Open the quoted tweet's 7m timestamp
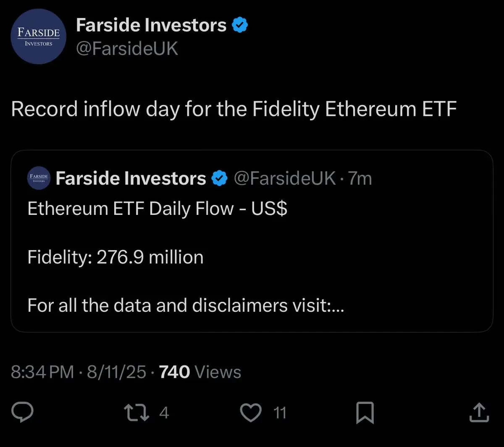The image size is (504, 447). click(x=360, y=179)
